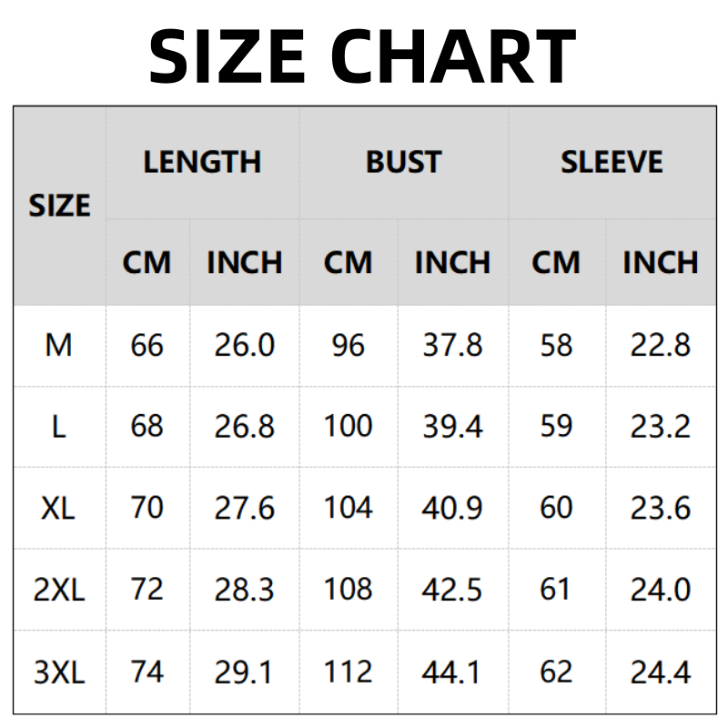The image size is (728, 728).
Task: Click the INCH subheader under SLEEVE
Action: pos(661,263)
